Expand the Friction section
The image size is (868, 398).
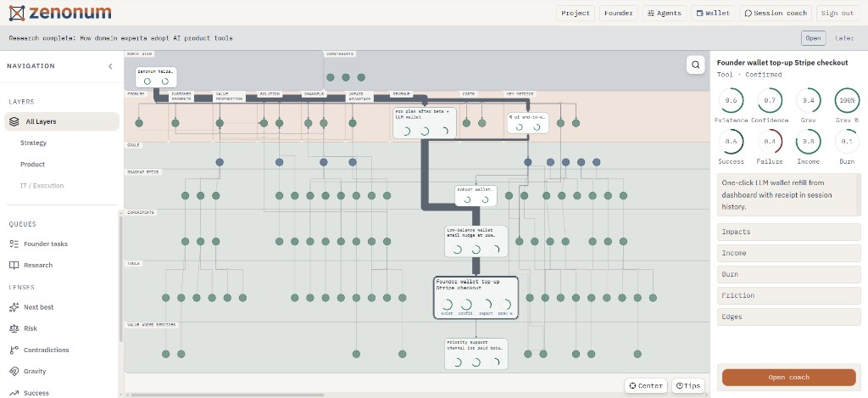pos(789,295)
